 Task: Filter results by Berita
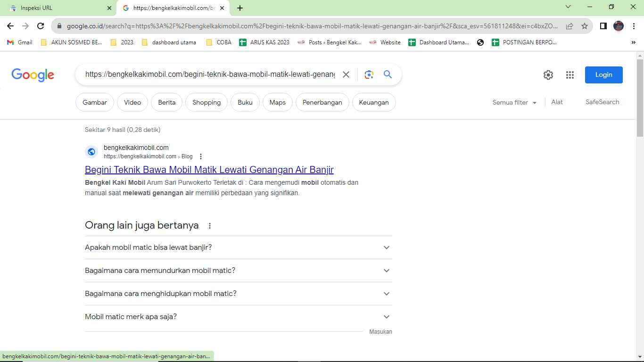click(x=167, y=102)
